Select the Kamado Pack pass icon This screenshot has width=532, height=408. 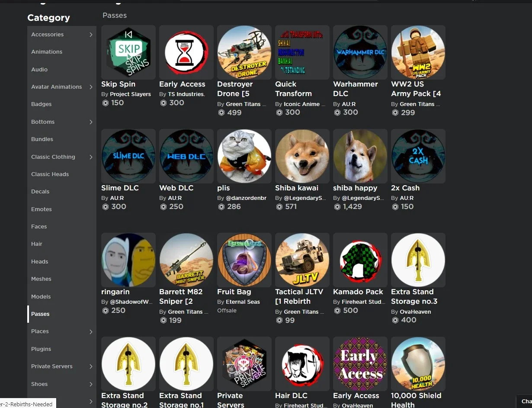tap(360, 260)
